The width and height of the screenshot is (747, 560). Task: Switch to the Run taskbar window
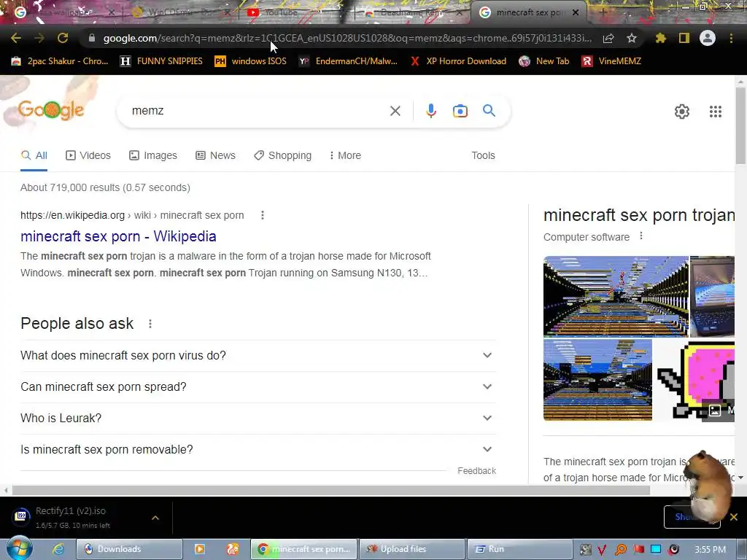pyautogui.click(x=519, y=549)
